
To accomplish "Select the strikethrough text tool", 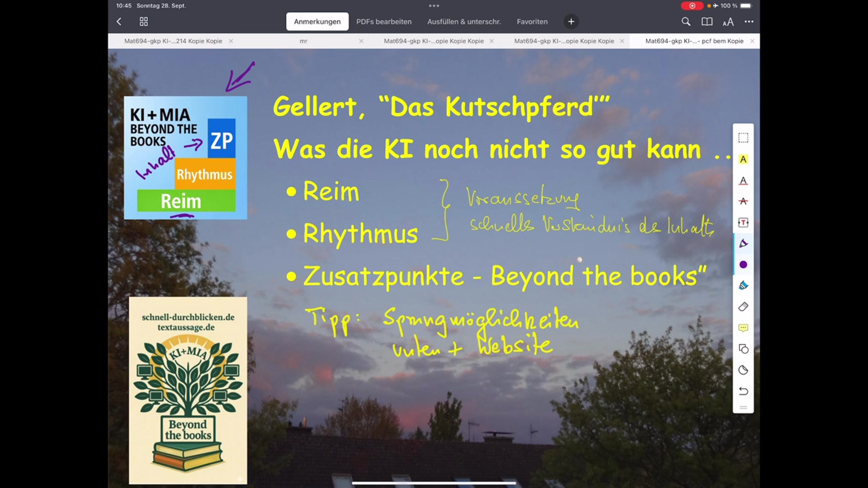I will tap(743, 202).
